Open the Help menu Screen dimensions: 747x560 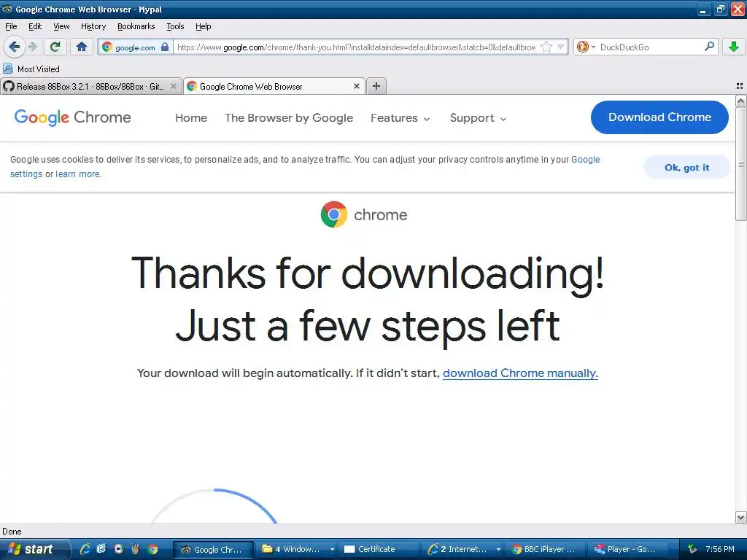204,26
